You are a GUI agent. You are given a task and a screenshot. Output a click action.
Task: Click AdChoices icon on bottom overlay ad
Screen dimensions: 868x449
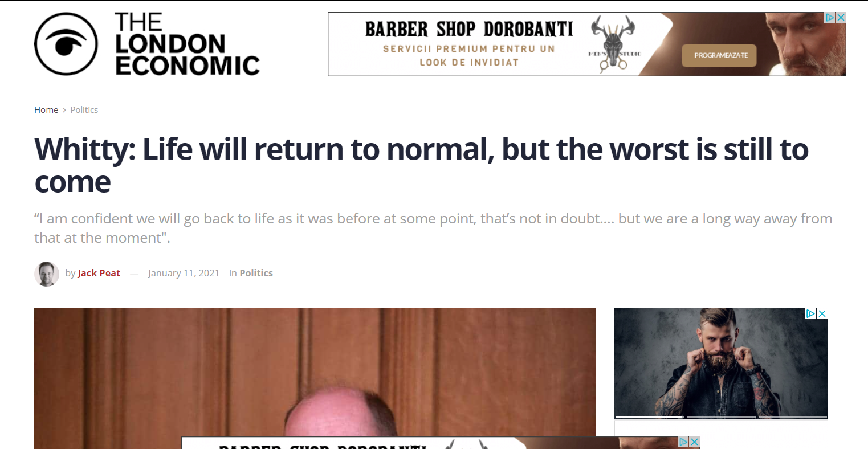[x=684, y=442]
